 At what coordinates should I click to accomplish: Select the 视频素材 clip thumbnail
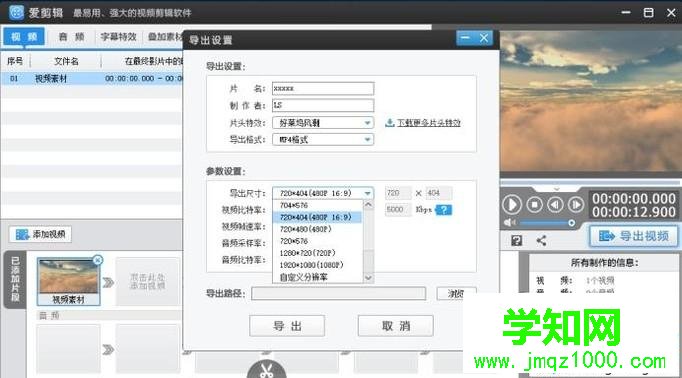coord(69,281)
